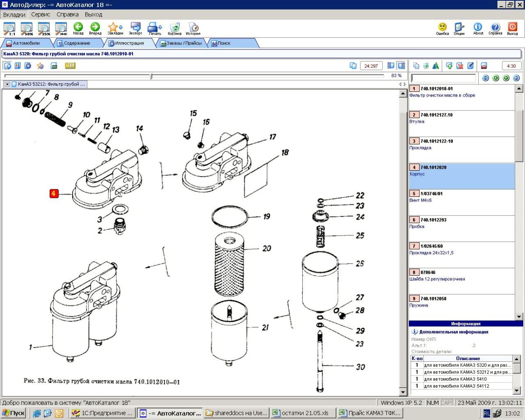
Task: Click the 4:30 counter button
Action: (x=511, y=66)
